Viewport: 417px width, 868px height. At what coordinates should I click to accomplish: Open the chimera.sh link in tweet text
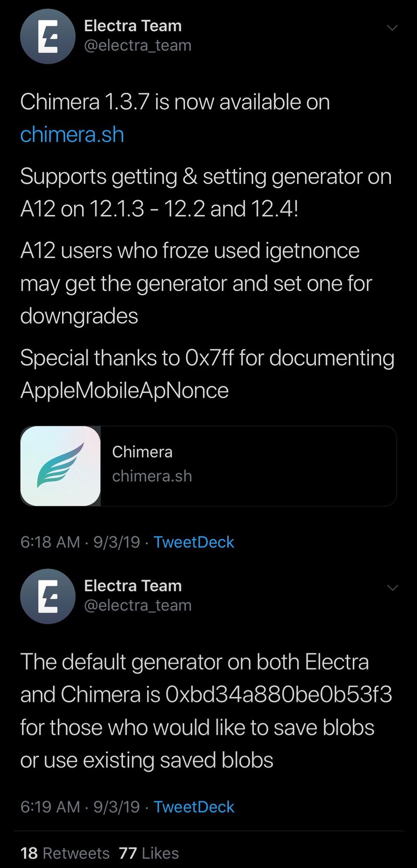72,134
